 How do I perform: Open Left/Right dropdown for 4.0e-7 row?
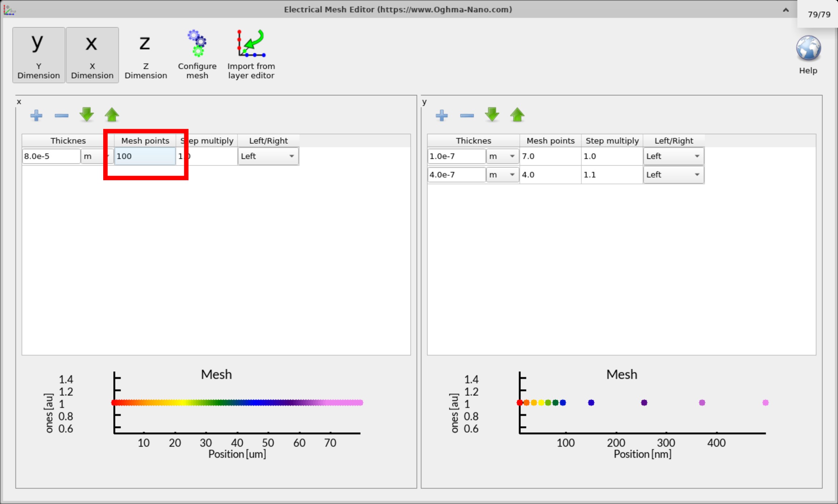pyautogui.click(x=673, y=175)
